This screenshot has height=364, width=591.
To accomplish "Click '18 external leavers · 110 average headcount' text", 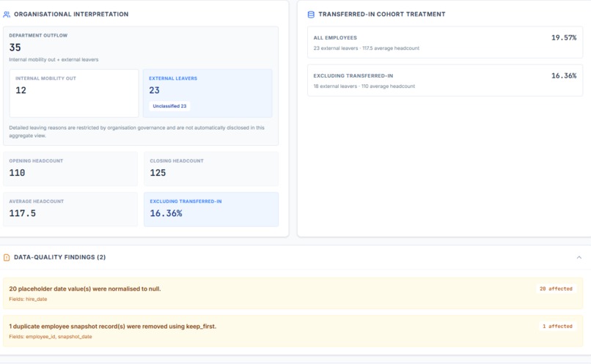I will click(x=364, y=86).
